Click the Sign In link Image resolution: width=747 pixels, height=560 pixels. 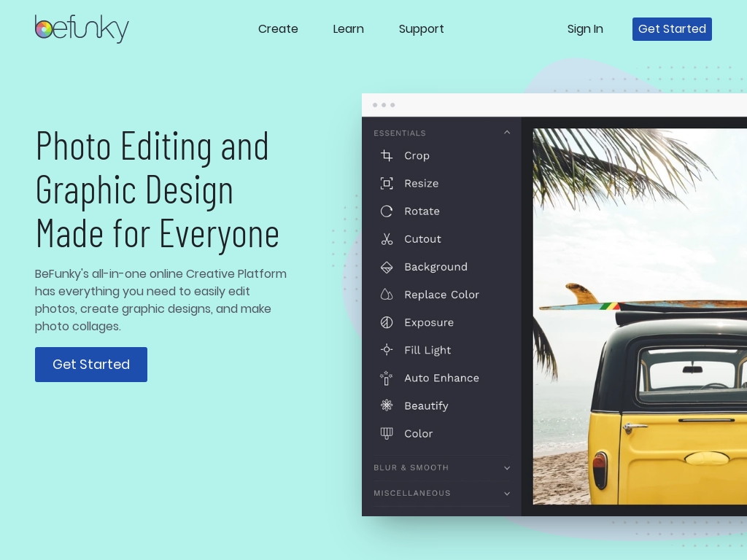tap(585, 29)
